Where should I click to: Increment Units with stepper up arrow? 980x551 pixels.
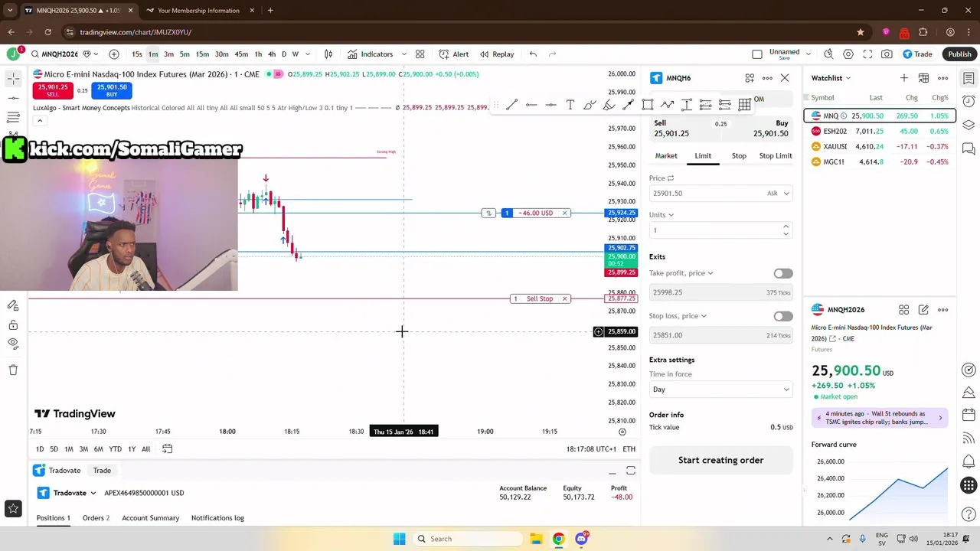786,227
